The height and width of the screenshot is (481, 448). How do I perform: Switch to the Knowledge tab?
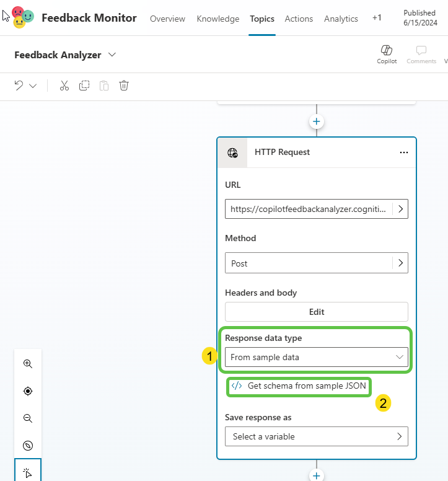(x=217, y=19)
